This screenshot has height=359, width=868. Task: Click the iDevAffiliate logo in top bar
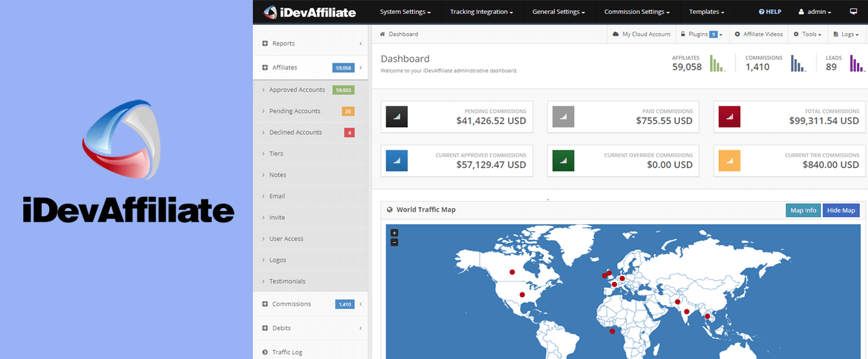(x=310, y=12)
